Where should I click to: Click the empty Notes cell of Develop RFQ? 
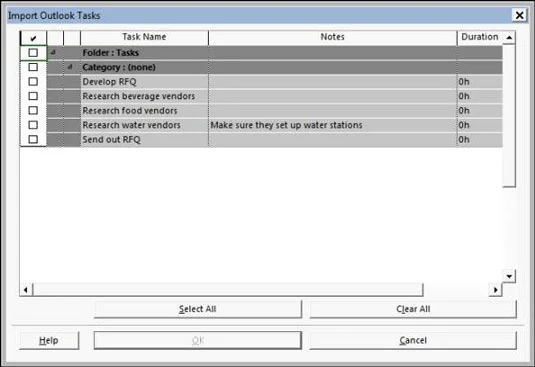[332, 82]
